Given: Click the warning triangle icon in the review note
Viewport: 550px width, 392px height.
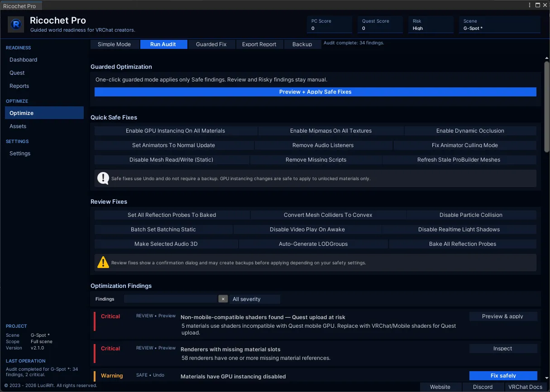Looking at the screenshot, I should pyautogui.click(x=103, y=263).
